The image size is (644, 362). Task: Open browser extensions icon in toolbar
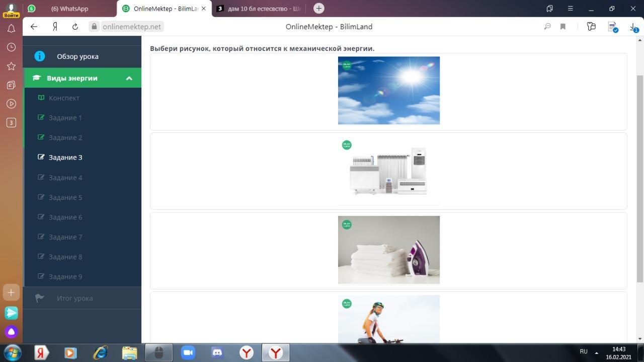591,27
